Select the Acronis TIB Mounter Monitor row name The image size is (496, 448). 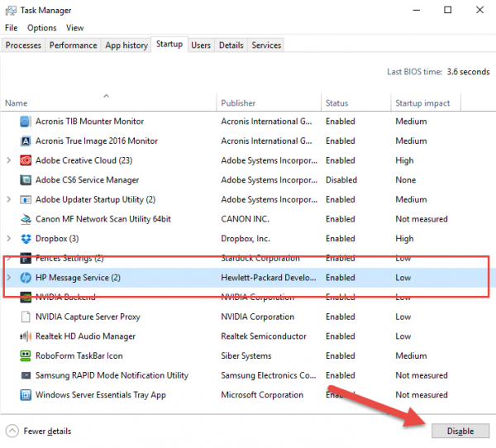(89, 122)
